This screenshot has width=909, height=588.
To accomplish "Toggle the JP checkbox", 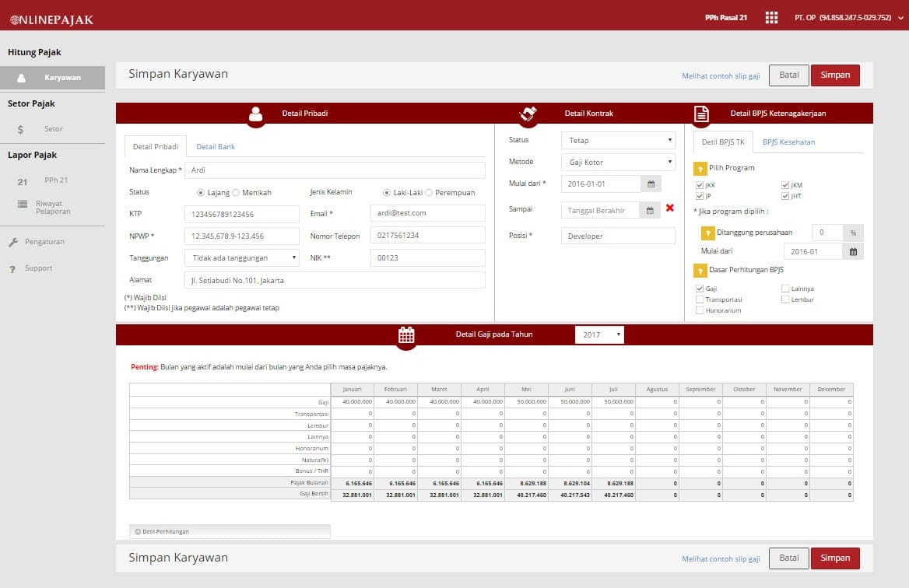I will [700, 196].
